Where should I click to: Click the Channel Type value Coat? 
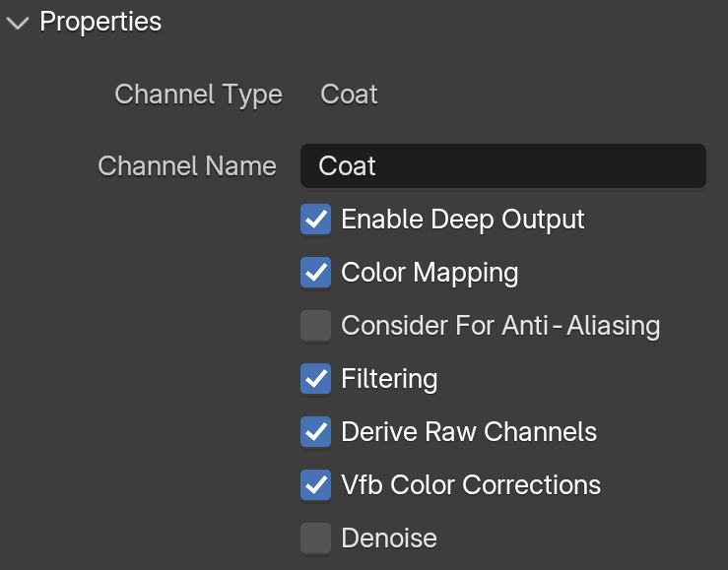point(349,95)
